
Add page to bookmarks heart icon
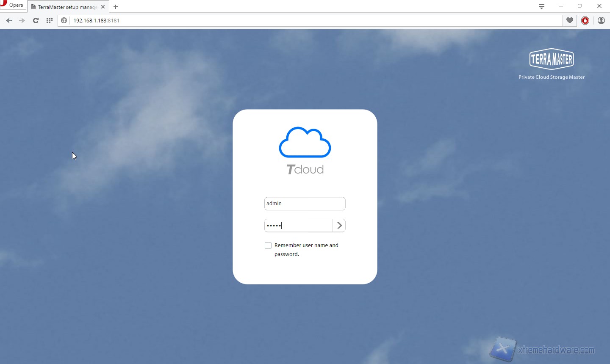coord(570,20)
